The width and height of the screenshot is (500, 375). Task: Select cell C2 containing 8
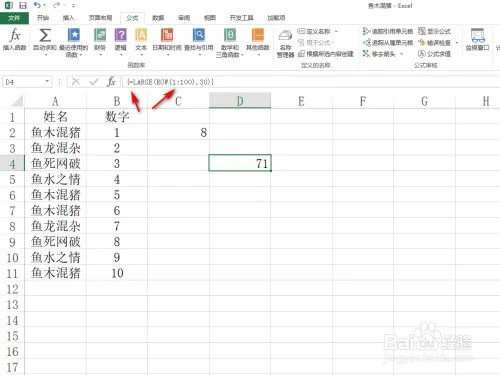(178, 132)
